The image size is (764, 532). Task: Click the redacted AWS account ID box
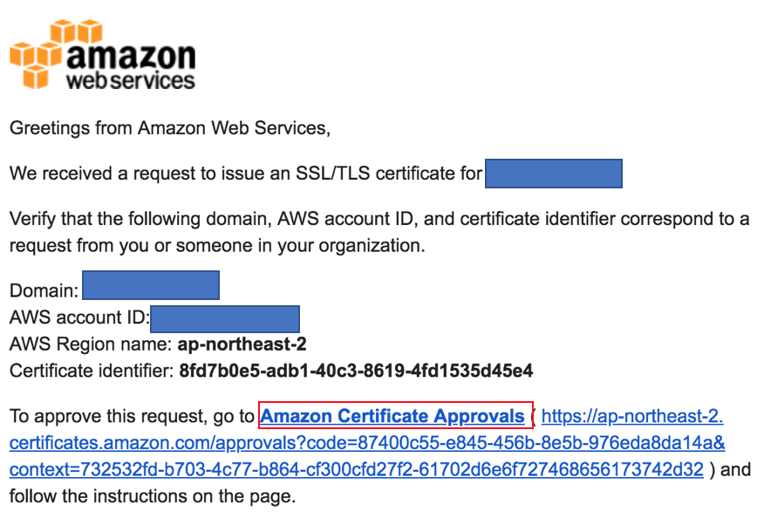(225, 319)
